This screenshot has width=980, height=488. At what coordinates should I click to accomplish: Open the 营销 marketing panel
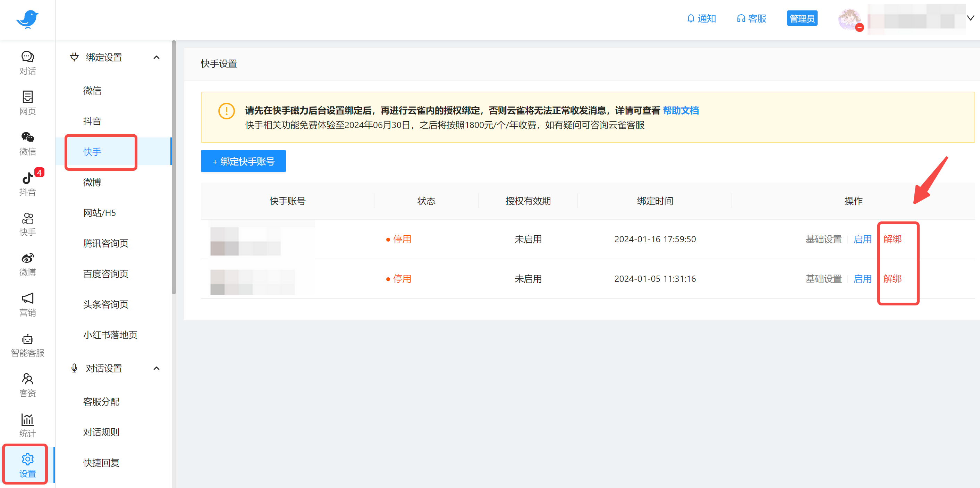pyautogui.click(x=27, y=304)
